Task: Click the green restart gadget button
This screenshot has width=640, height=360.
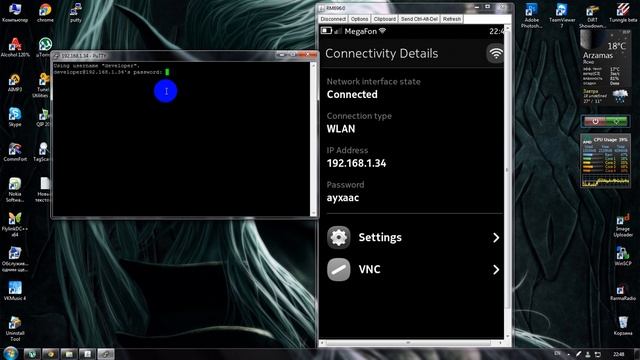Action: pos(616,121)
